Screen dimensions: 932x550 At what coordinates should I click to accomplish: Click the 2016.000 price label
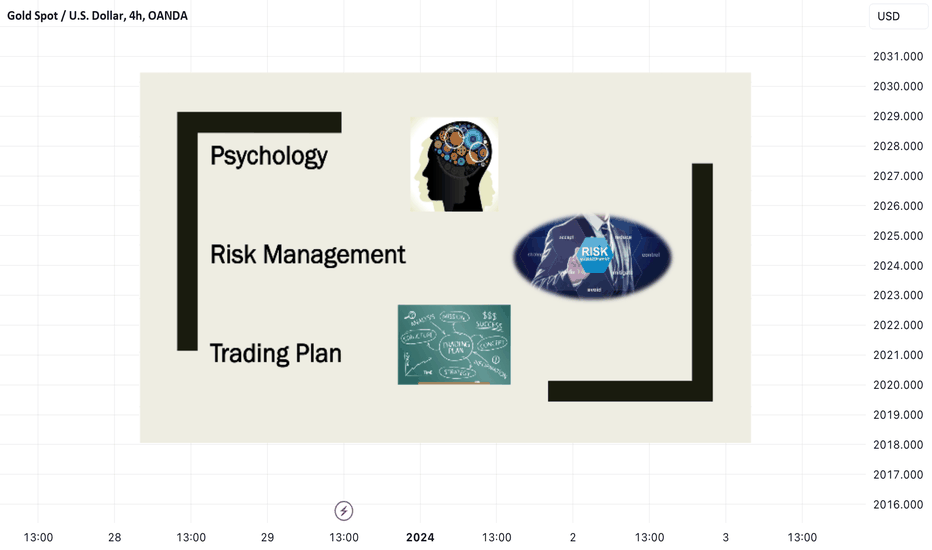click(898, 505)
